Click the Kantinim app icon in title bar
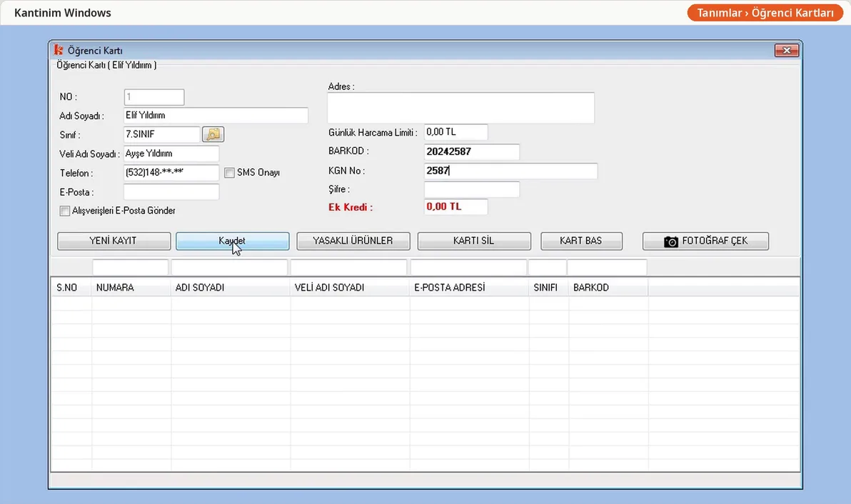Viewport: 851px width, 504px height. pyautogui.click(x=59, y=51)
